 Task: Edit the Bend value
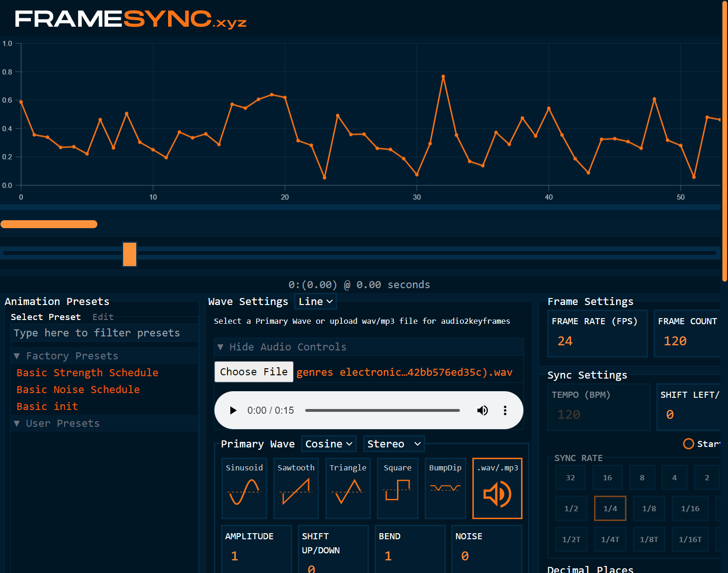point(410,556)
